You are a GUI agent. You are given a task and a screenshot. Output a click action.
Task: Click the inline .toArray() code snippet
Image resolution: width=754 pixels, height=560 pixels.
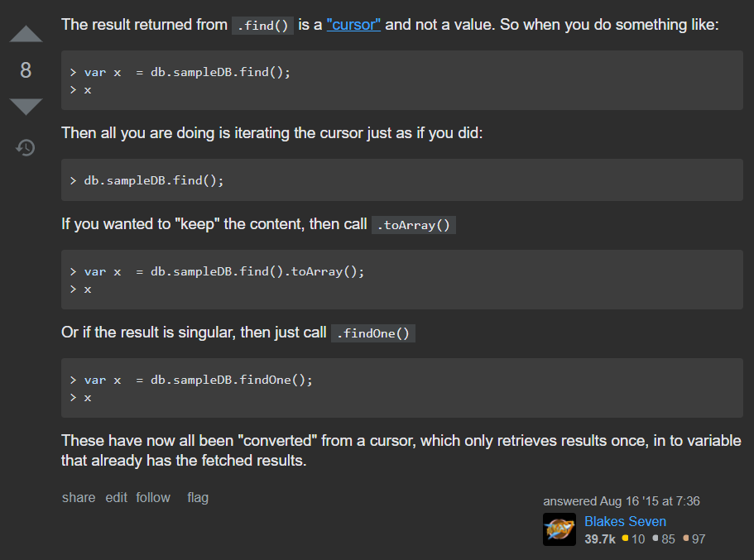pos(414,225)
